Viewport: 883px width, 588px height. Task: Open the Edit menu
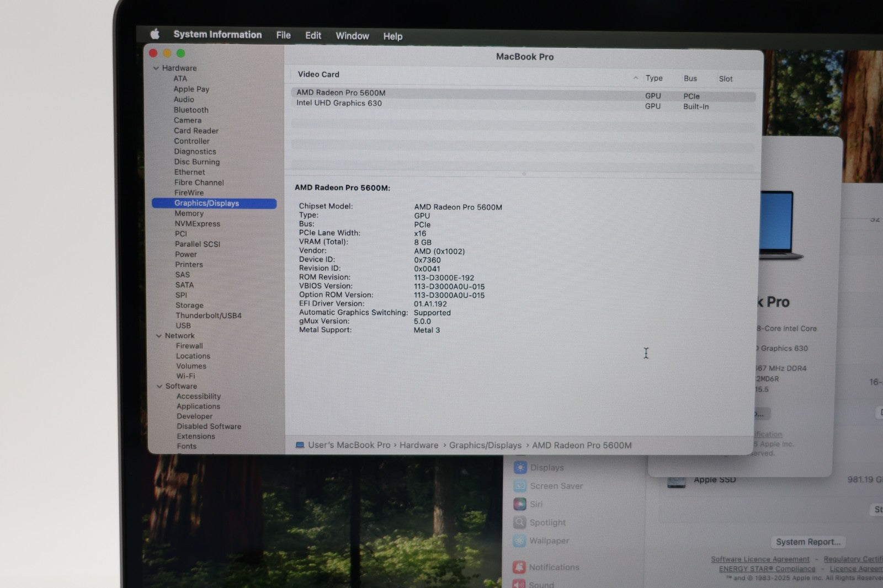click(x=313, y=35)
